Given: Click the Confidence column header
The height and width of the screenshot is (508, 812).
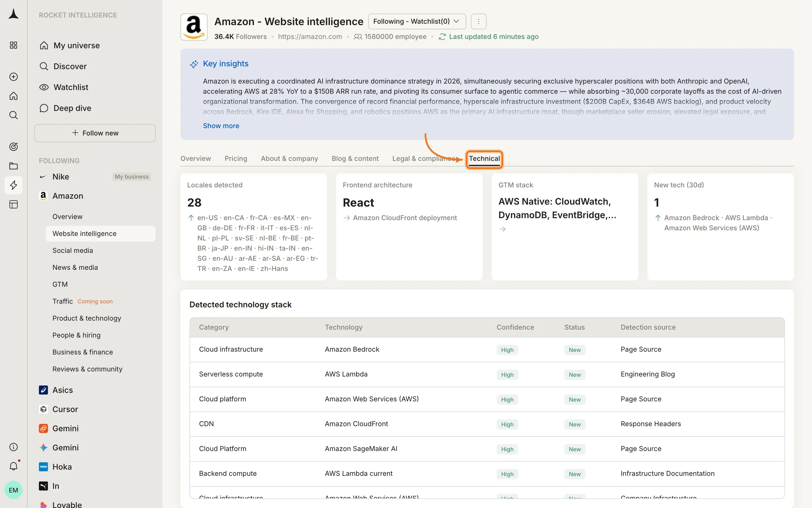Looking at the screenshot, I should (515, 327).
